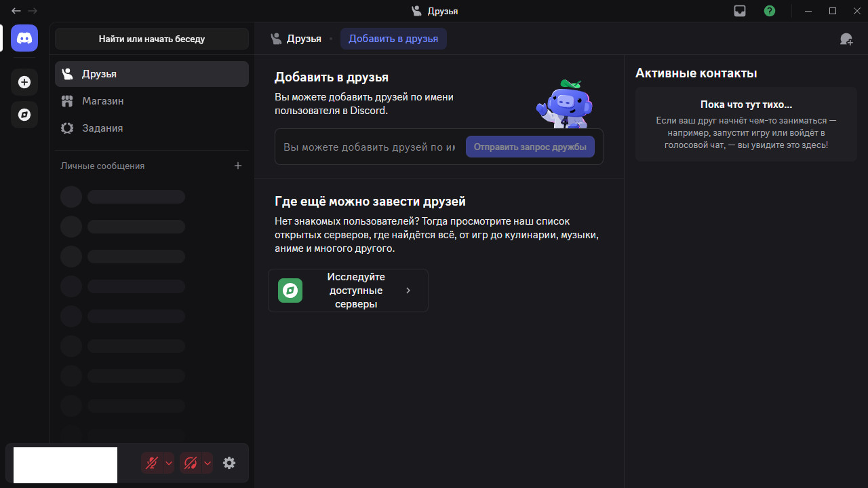Expand microphone input options arrow

click(x=169, y=463)
